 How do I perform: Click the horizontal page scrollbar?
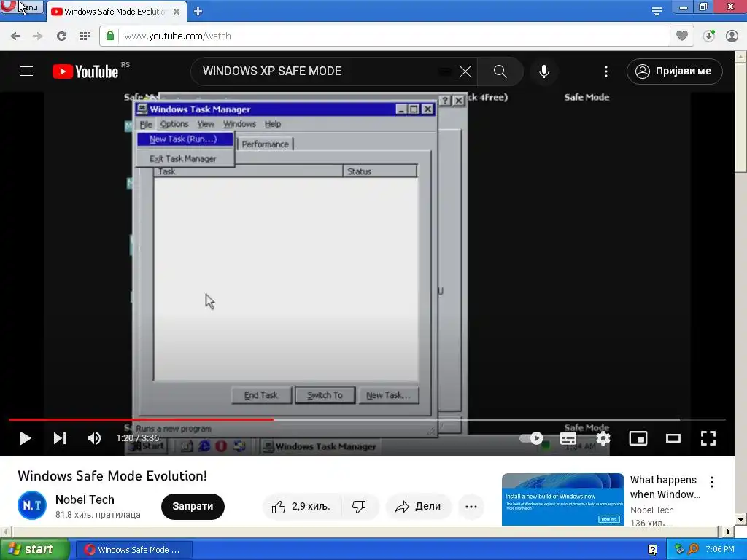tap(365, 532)
